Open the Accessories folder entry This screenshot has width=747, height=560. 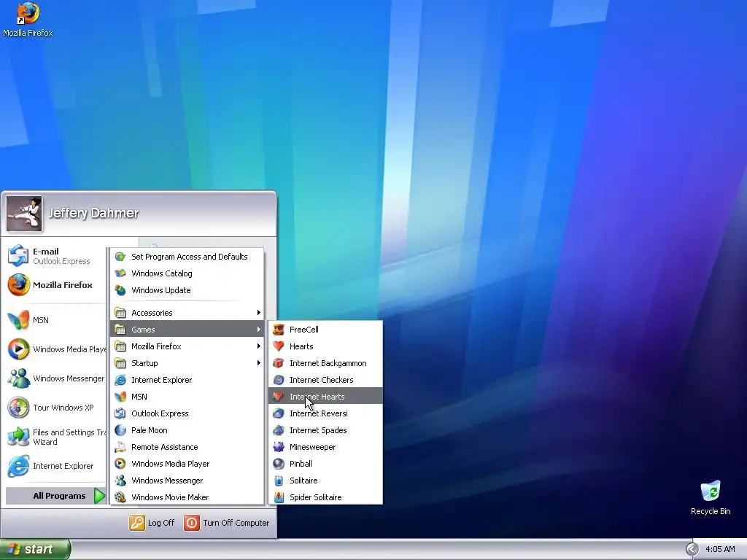[187, 313]
